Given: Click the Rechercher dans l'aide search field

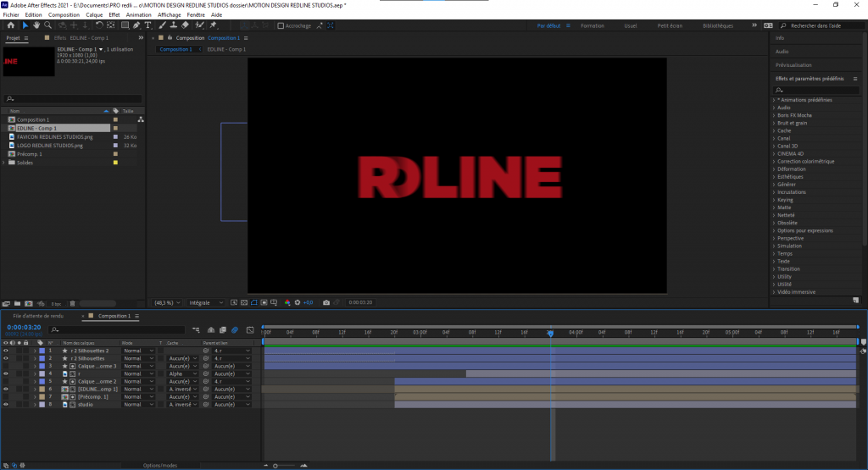Looking at the screenshot, I should pyautogui.click(x=821, y=26).
